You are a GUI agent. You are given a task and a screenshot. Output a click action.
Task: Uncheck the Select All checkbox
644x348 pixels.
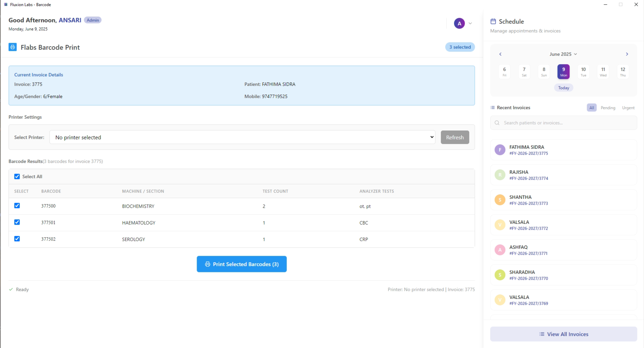(x=17, y=176)
